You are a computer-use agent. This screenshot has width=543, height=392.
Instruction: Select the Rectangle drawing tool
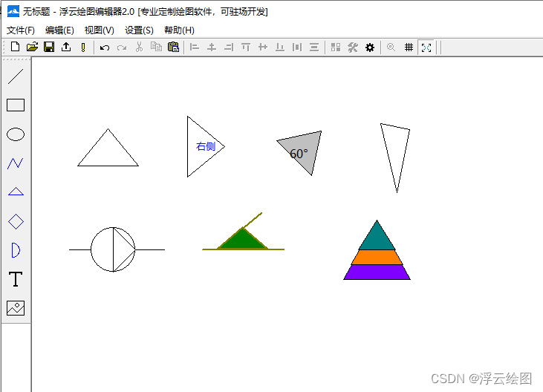pyautogui.click(x=16, y=105)
